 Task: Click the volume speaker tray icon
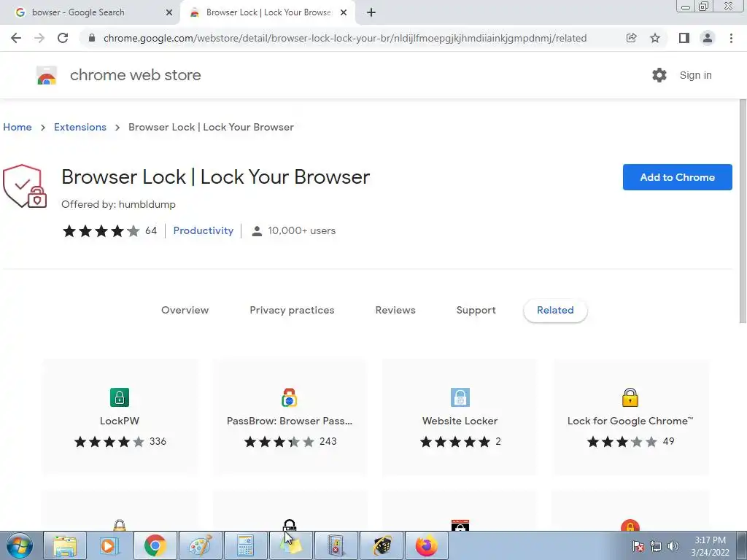[x=673, y=546]
